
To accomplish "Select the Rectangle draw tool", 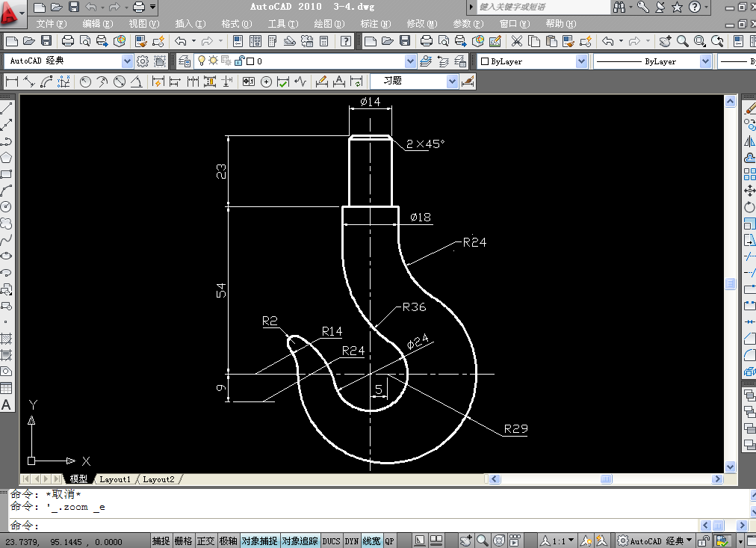I will click(x=6, y=174).
